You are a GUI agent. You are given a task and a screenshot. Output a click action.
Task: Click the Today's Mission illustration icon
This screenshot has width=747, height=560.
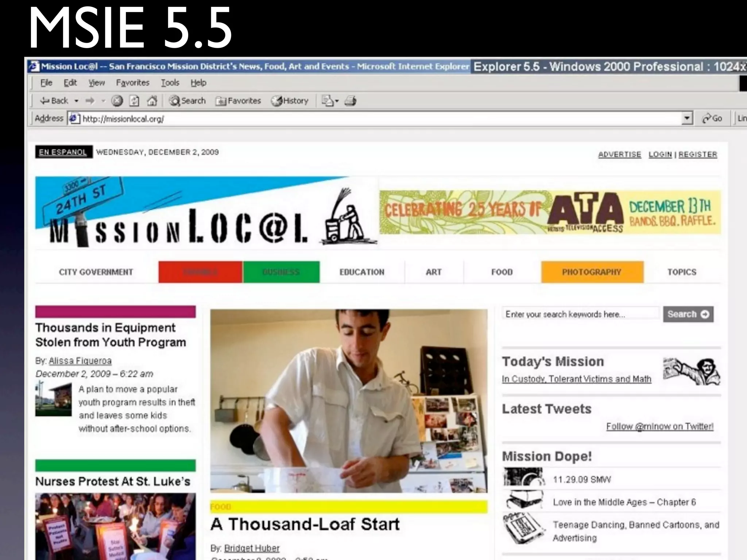click(691, 372)
